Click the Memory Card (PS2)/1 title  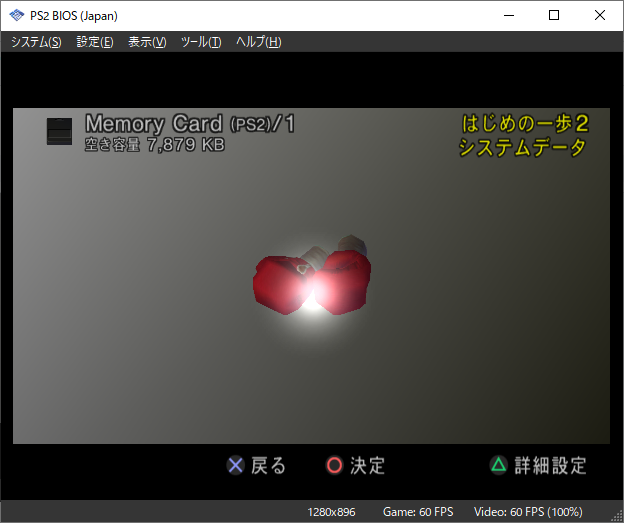click(x=190, y=124)
